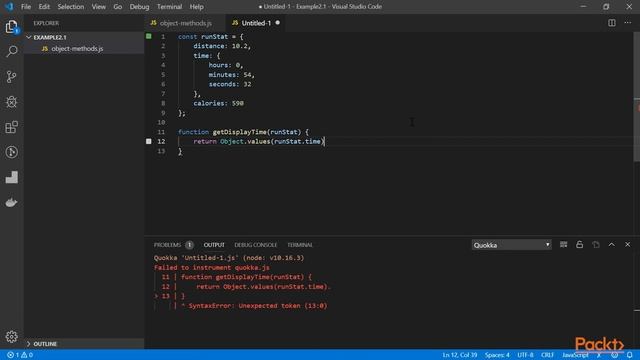This screenshot has height=360, width=640.
Task: Open the Go menu
Action: pyautogui.click(x=118, y=7)
